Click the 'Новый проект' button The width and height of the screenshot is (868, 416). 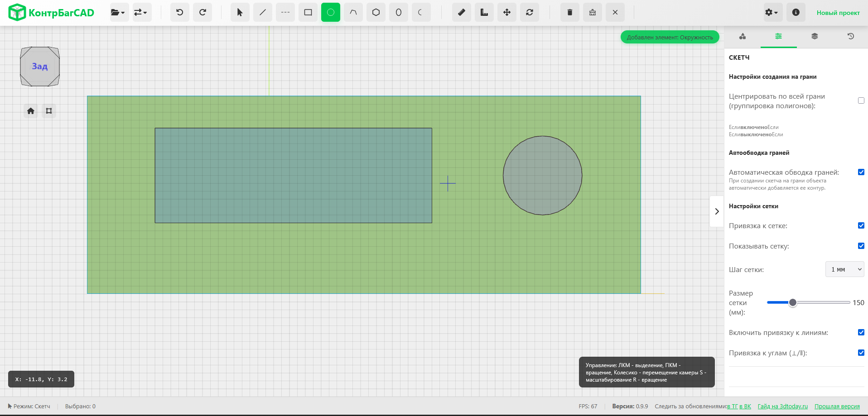[838, 13]
